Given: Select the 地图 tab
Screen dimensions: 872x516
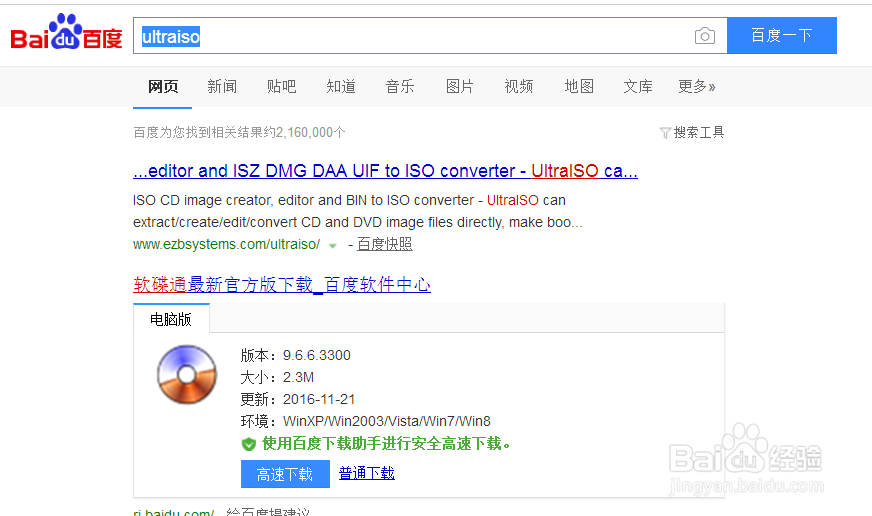Looking at the screenshot, I should click(x=579, y=86).
